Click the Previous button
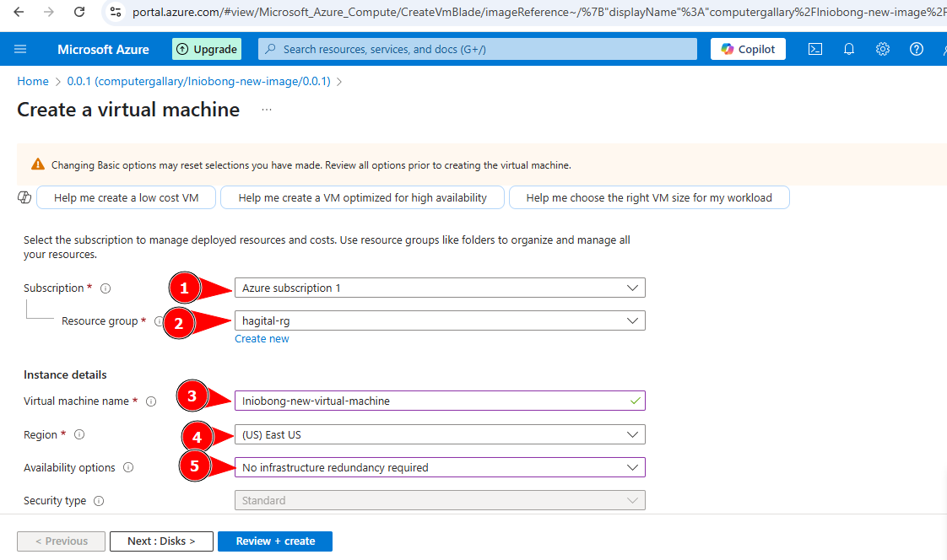Image resolution: width=947 pixels, height=560 pixels. (61, 541)
